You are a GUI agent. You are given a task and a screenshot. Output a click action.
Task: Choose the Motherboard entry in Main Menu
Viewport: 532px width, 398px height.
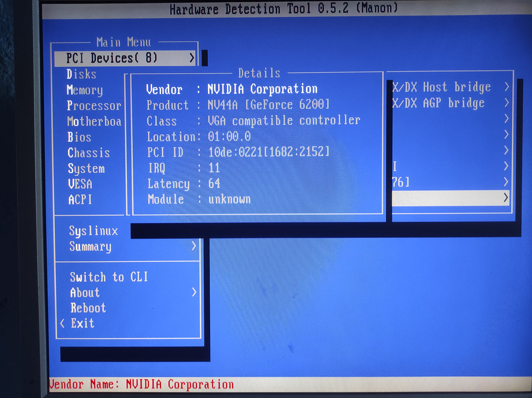pyautogui.click(x=94, y=121)
